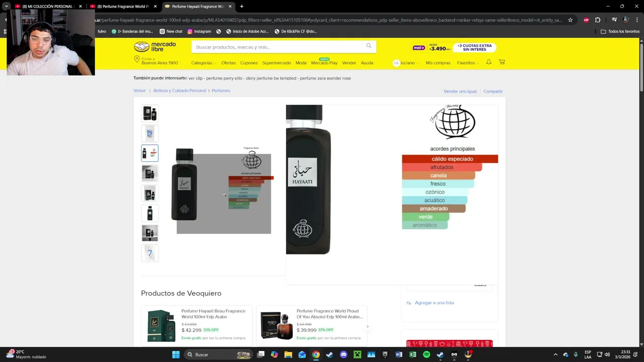Image resolution: width=644 pixels, height=362 pixels.
Task: Open the Instagram bookmark
Action: coord(199,31)
